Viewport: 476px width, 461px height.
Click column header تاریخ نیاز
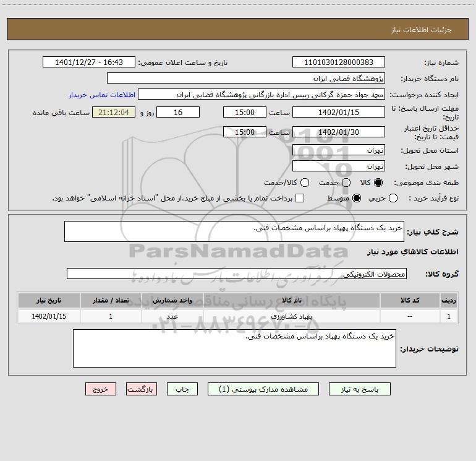click(x=49, y=300)
